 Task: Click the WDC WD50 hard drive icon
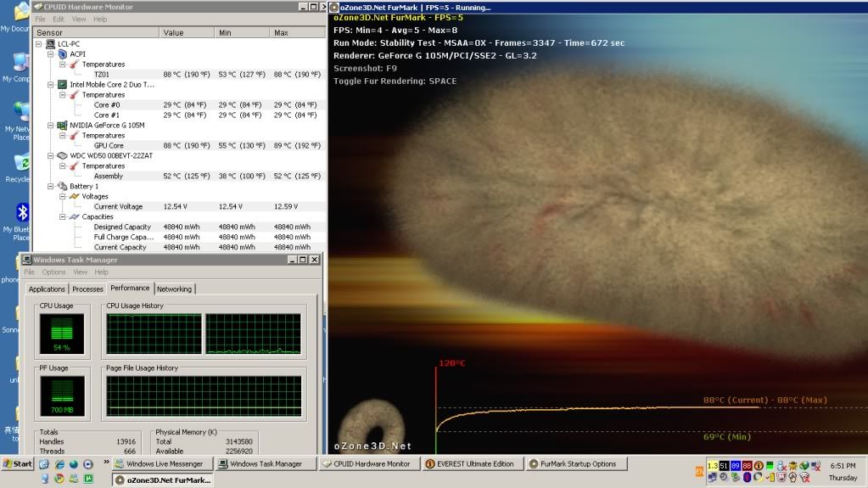[x=63, y=155]
